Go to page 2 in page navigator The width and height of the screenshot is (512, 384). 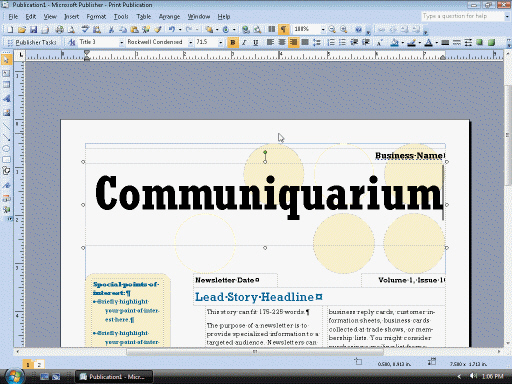click(x=39, y=365)
